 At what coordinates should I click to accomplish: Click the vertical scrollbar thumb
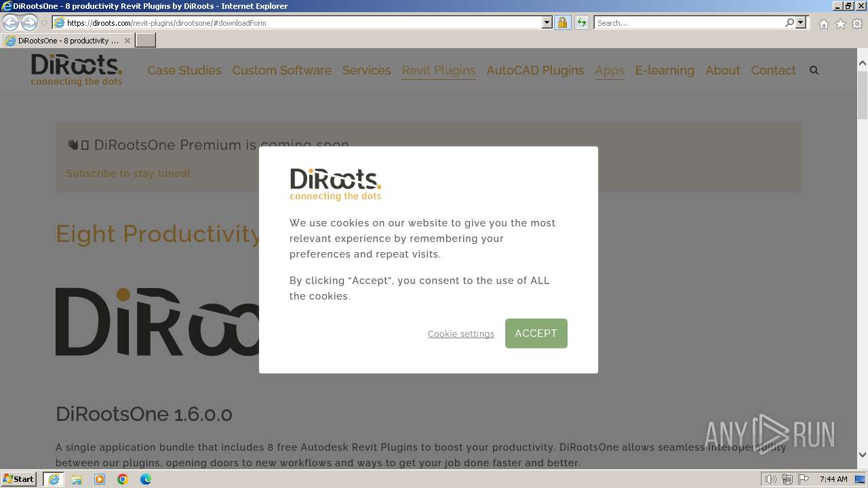(863, 94)
